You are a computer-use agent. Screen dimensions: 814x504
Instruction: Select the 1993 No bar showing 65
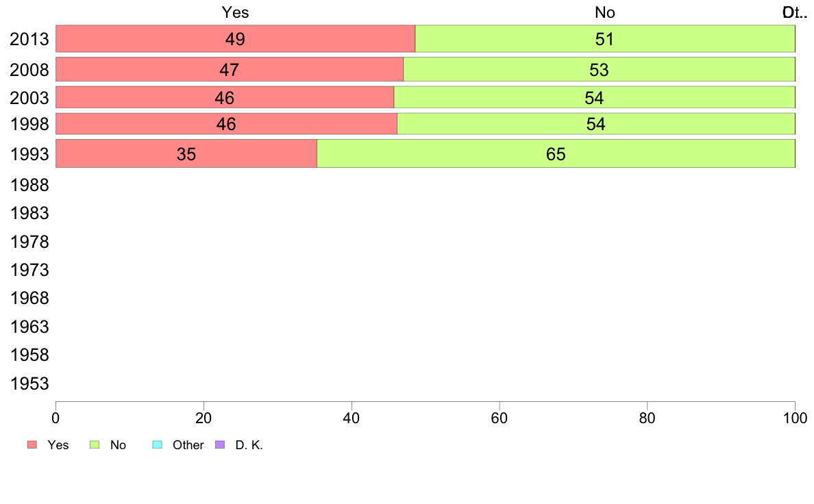point(556,153)
